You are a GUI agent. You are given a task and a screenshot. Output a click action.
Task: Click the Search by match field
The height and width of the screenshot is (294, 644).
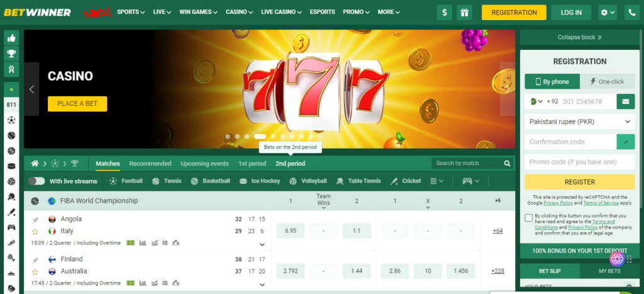(x=467, y=163)
